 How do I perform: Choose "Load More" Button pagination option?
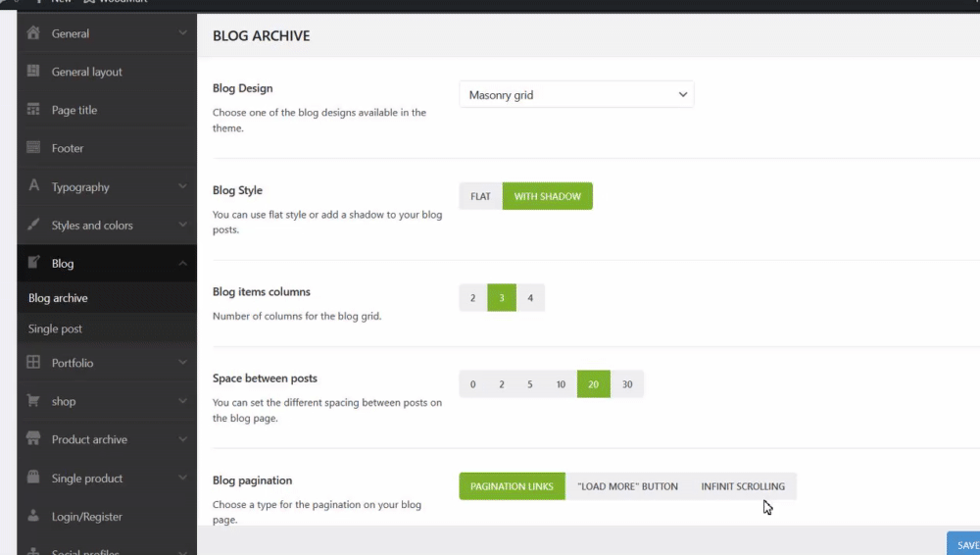click(x=627, y=486)
